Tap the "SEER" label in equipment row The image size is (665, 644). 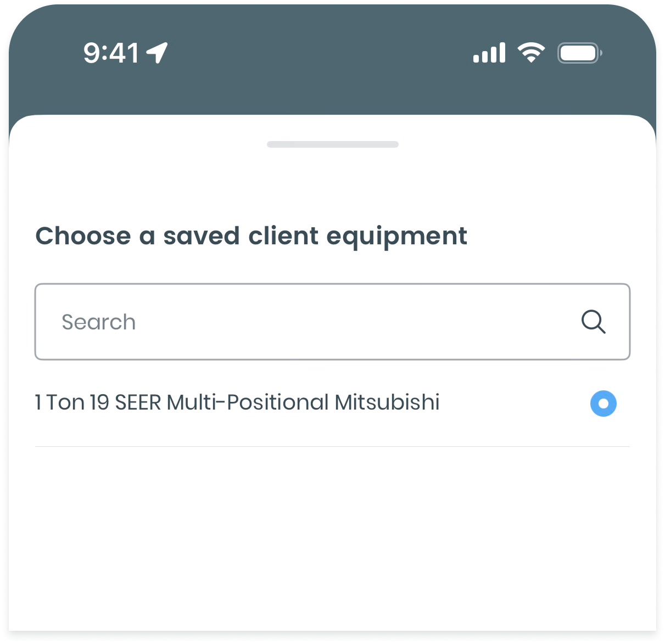pos(138,402)
